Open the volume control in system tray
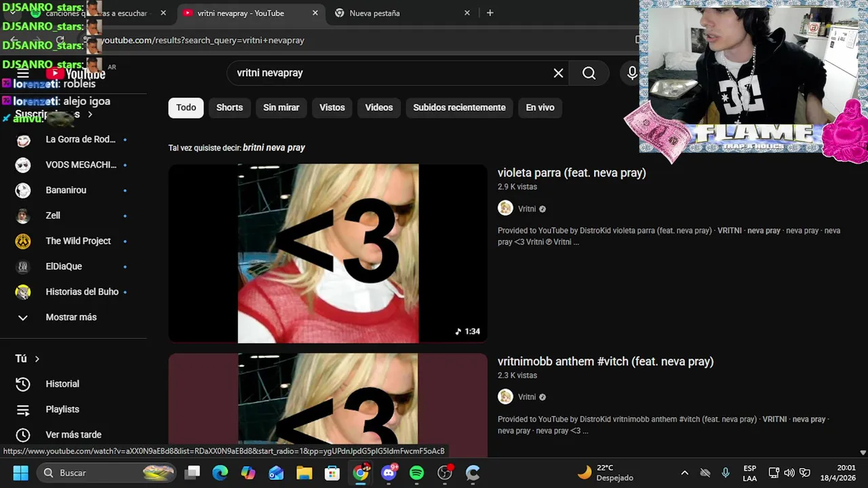The image size is (868, 488). pos(789,473)
